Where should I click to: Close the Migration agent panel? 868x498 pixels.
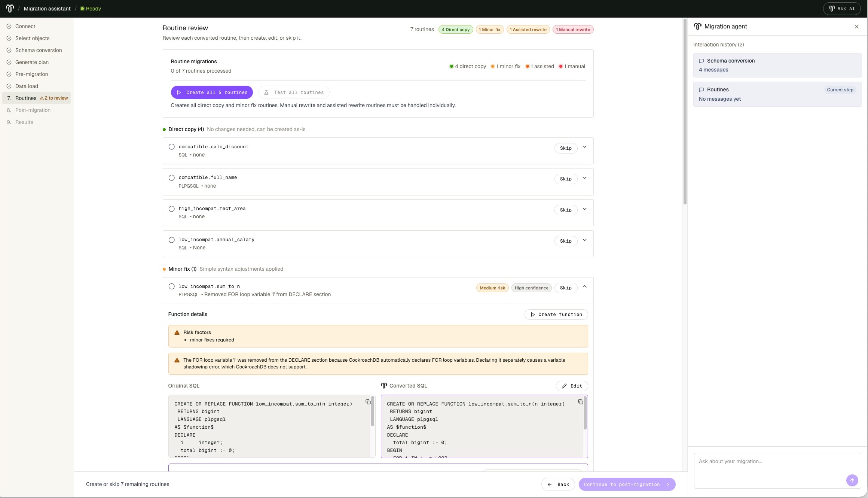point(857,27)
